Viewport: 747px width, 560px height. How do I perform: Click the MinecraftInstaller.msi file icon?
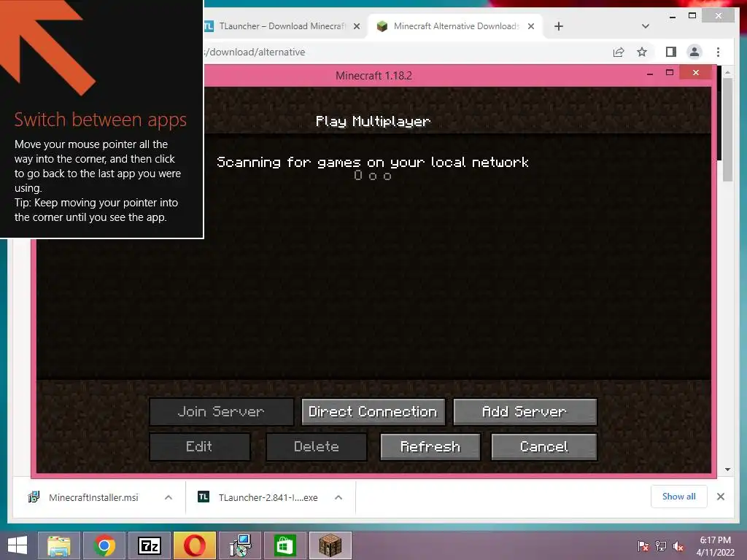pyautogui.click(x=34, y=497)
